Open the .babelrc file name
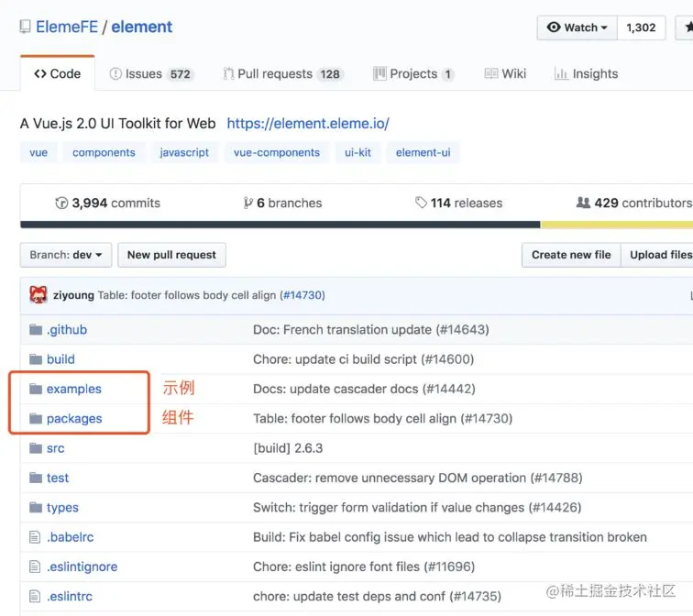 71,537
